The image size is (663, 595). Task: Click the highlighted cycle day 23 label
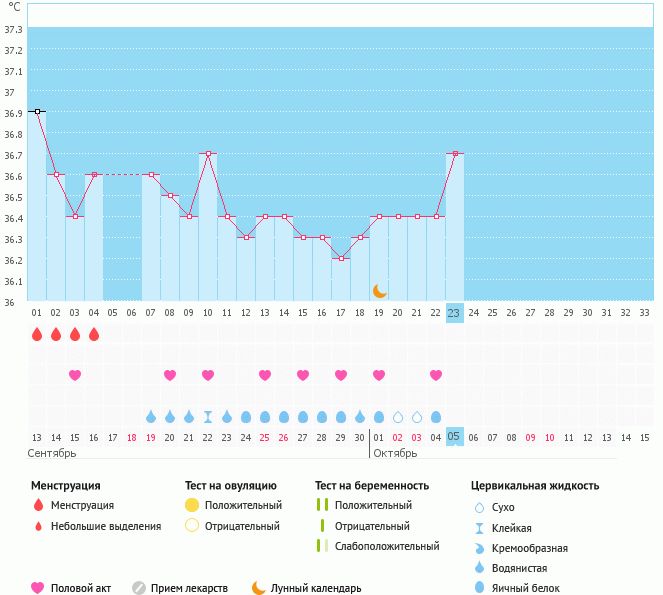point(455,313)
